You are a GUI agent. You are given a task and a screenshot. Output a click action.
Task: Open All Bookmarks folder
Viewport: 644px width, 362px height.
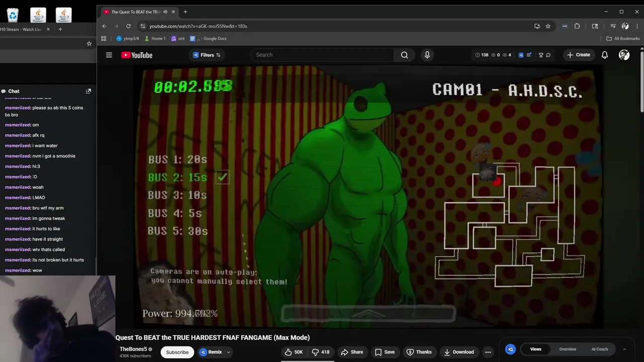click(x=623, y=38)
